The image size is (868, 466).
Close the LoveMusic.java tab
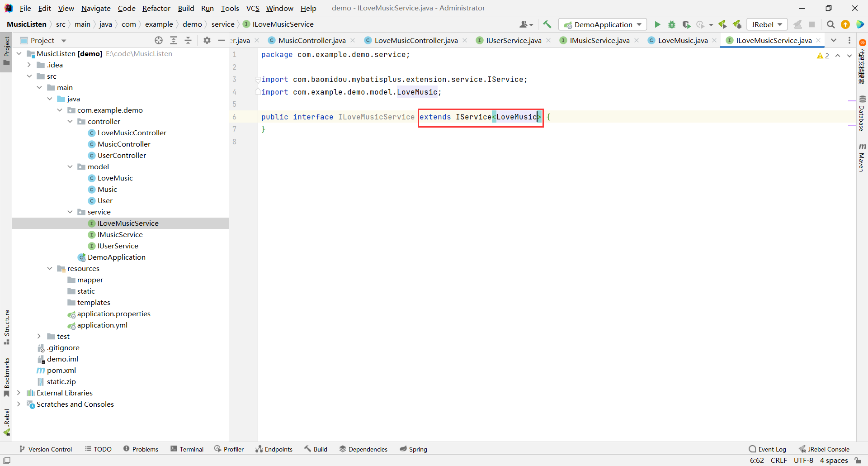pos(715,40)
